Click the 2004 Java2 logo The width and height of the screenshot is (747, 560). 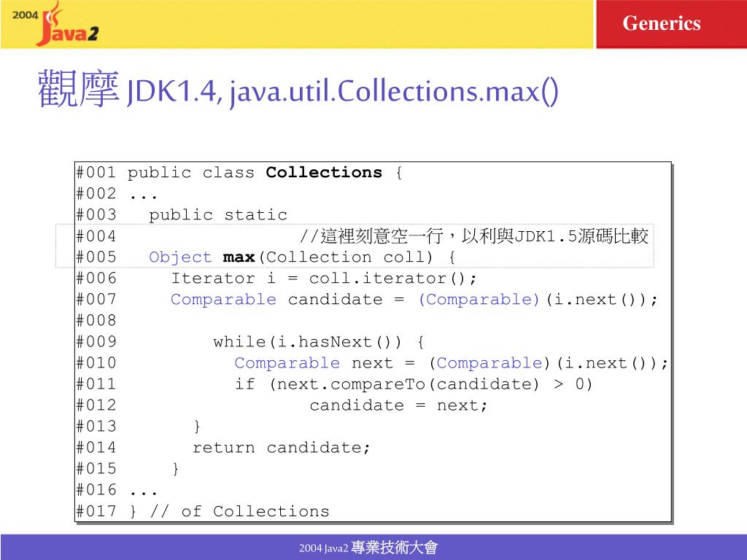coord(55,24)
